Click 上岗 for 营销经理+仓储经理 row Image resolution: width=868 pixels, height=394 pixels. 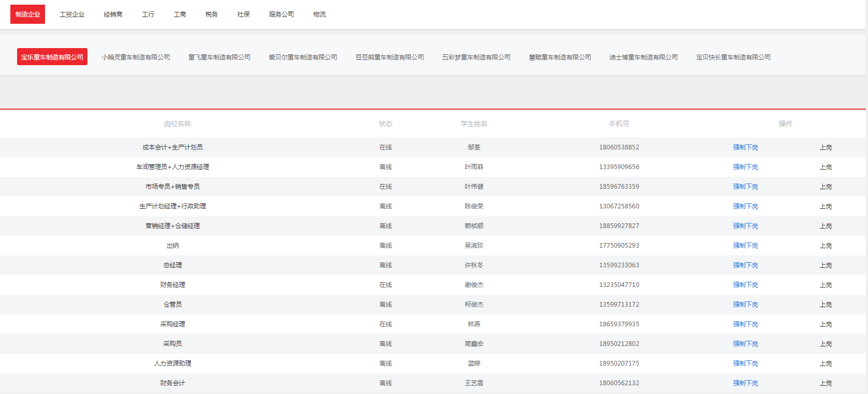(x=826, y=226)
